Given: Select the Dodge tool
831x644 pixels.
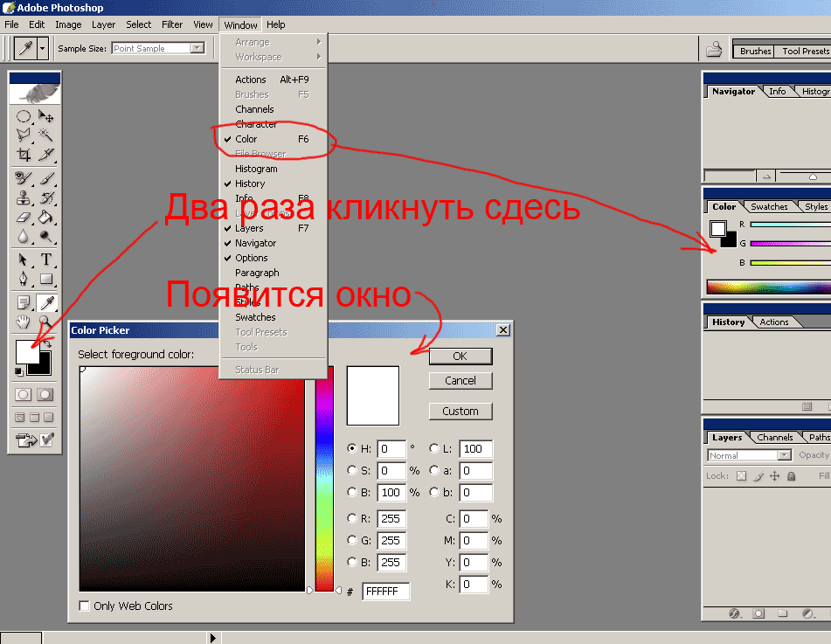Looking at the screenshot, I should [46, 237].
